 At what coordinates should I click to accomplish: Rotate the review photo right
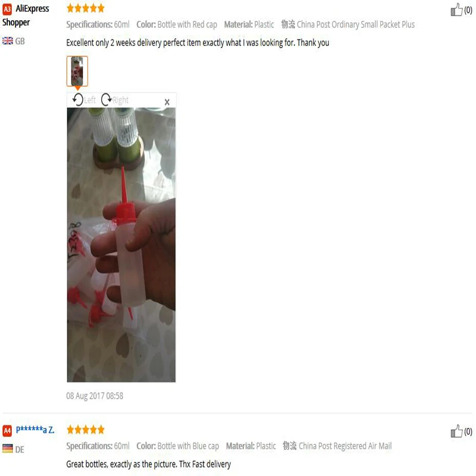[x=107, y=99]
